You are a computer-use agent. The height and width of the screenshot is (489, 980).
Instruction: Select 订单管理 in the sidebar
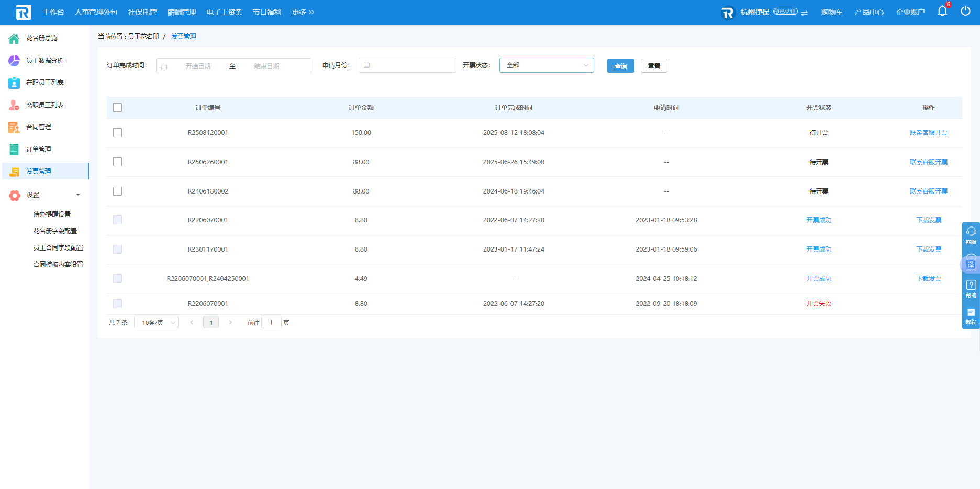pyautogui.click(x=39, y=150)
